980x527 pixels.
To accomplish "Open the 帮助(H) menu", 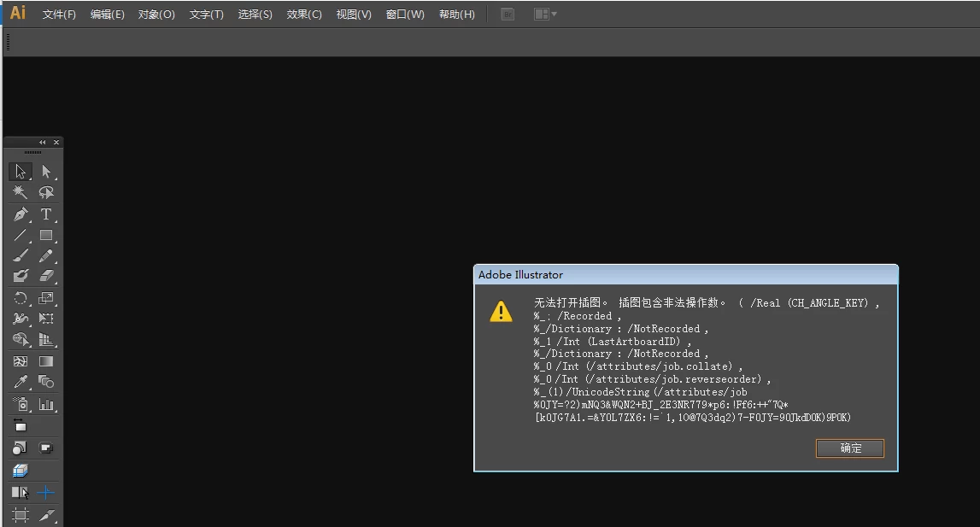I will [x=457, y=14].
